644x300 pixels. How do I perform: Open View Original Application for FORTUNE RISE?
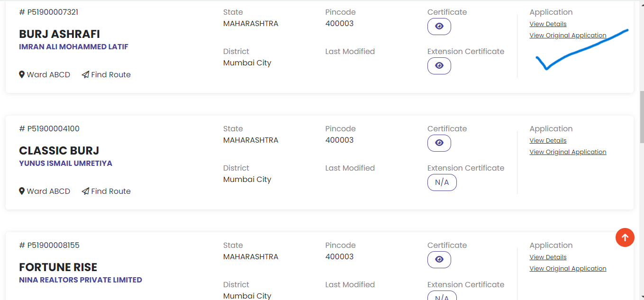[x=568, y=269]
